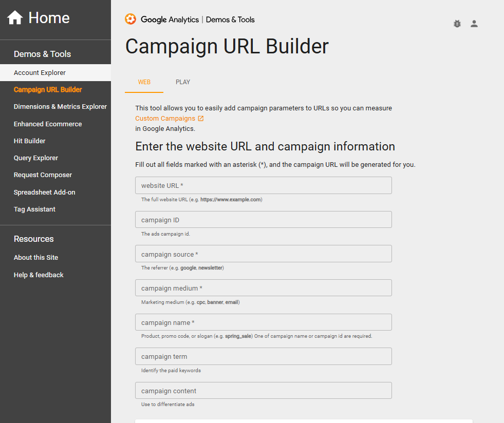Click 'Use to differentiate ads' hint text
504x423 pixels.
pos(168,405)
